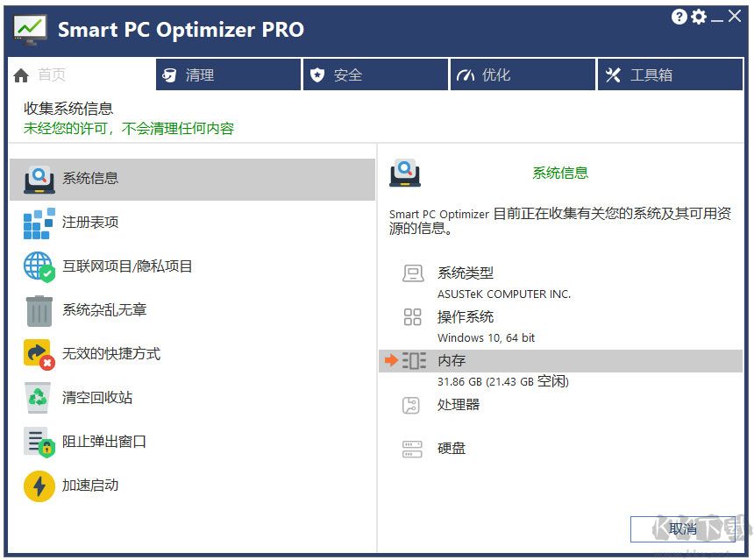Switch to the 优化 optimization tab
The image size is (754, 560).
tap(523, 74)
